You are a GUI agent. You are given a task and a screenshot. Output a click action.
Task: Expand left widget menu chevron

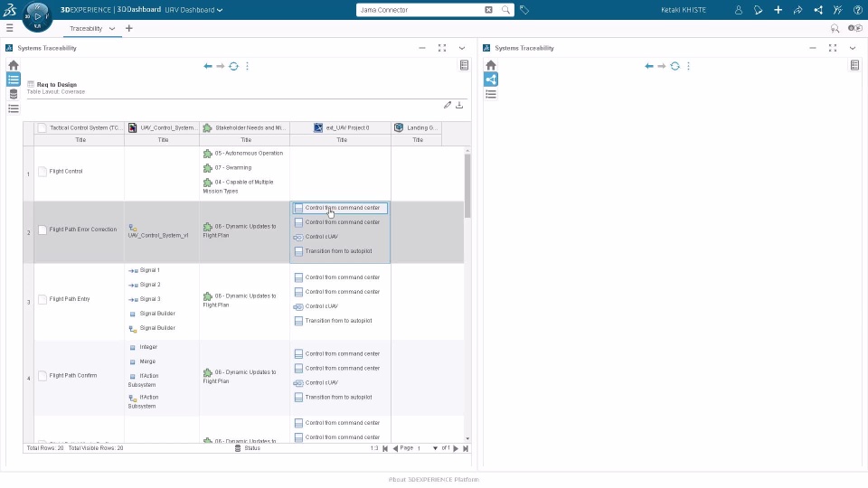click(462, 48)
